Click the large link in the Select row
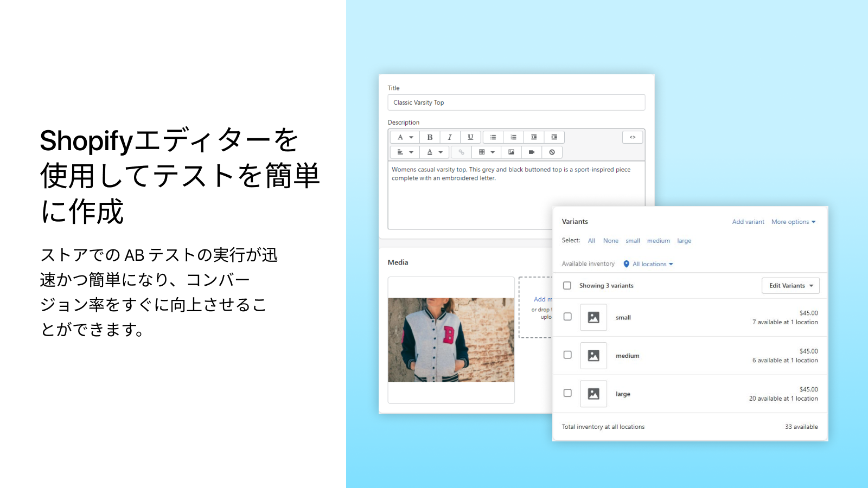Screen dimensions: 868x488 tap(684, 241)
